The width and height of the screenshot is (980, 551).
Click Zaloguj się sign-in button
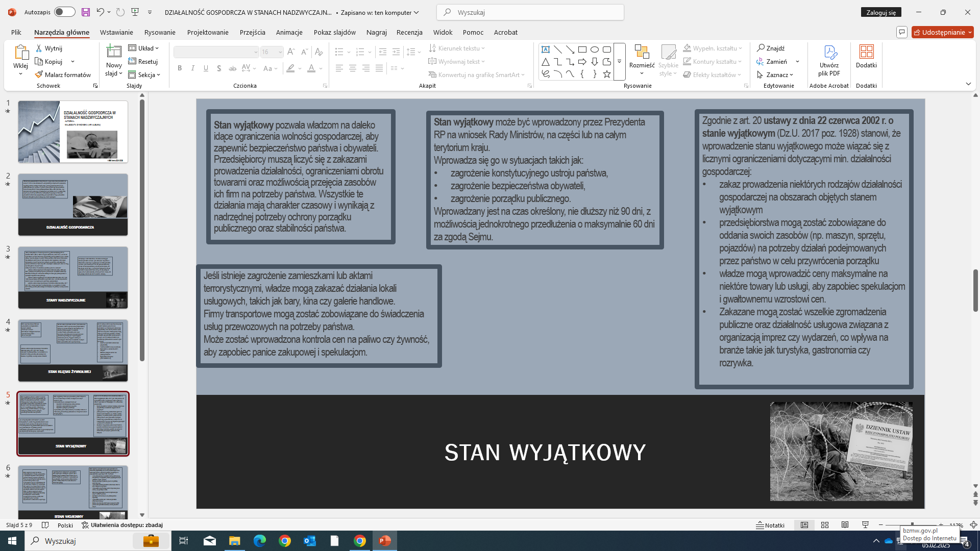(881, 12)
